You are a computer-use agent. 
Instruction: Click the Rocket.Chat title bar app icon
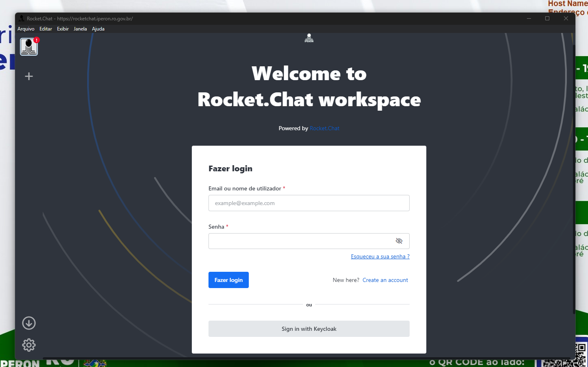click(x=22, y=18)
